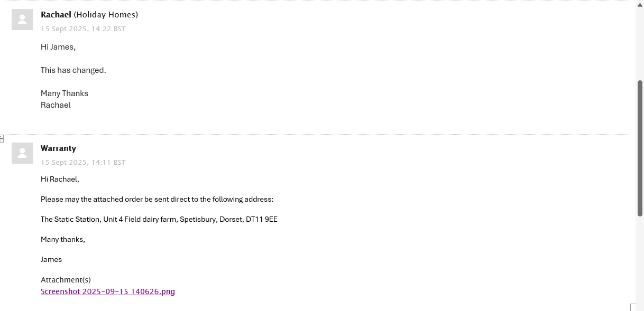644x311 pixels.
Task: Click the scrollbar up arrow
Action: coord(640,5)
